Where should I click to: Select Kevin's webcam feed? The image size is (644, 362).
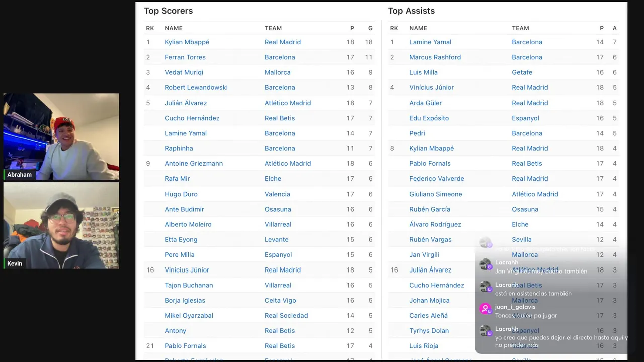(61, 225)
